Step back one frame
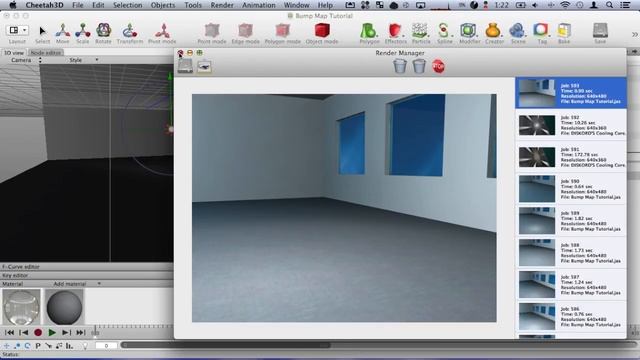640x360 pixels. [x=24, y=333]
